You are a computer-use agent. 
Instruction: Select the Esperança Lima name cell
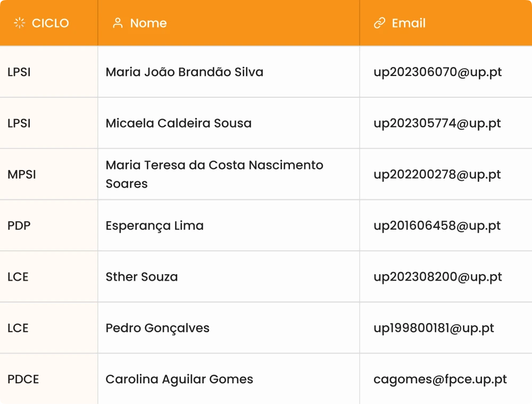(x=155, y=225)
